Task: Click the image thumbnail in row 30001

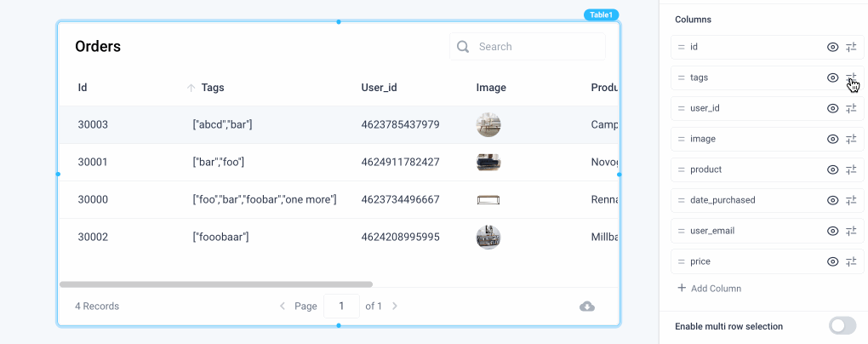Action: coord(488,163)
